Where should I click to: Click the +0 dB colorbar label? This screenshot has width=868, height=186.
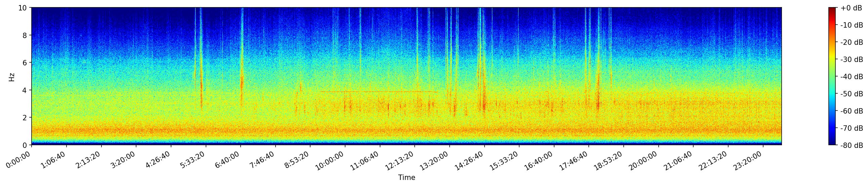coord(851,8)
